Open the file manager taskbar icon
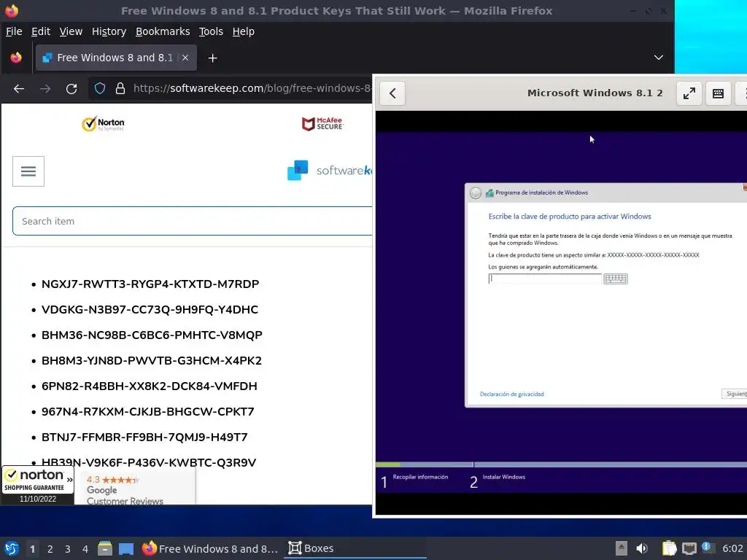Viewport: 747px width, 560px height. click(105, 548)
